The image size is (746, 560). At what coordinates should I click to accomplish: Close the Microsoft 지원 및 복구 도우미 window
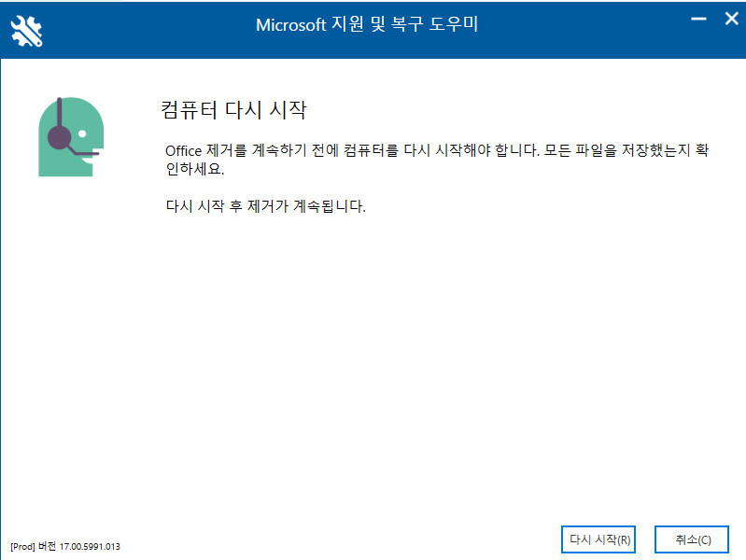[x=731, y=19]
